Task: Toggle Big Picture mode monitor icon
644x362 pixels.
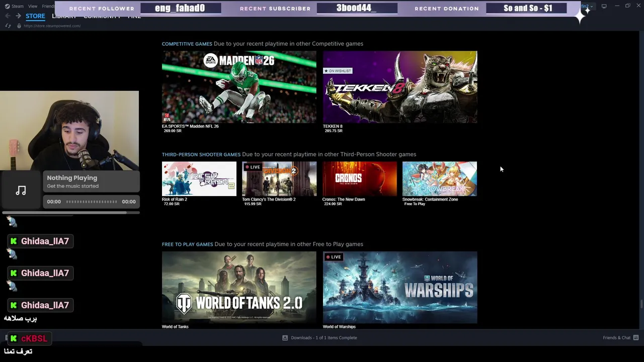Action: pyautogui.click(x=604, y=6)
